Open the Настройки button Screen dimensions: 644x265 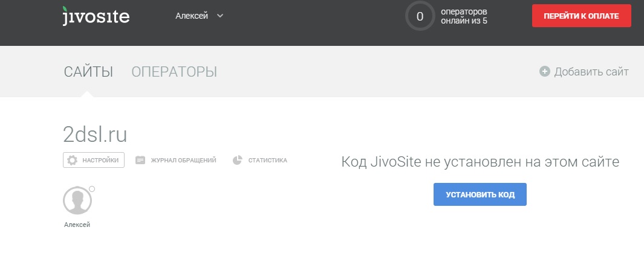click(94, 160)
